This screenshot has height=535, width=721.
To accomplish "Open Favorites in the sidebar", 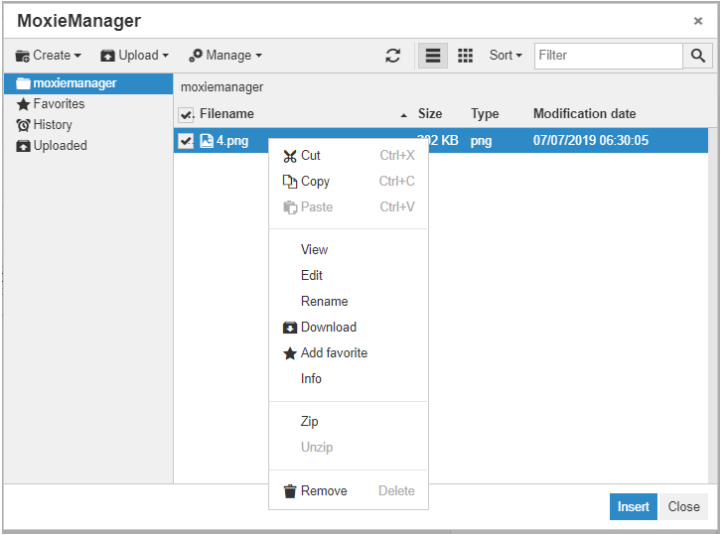I will (x=59, y=104).
